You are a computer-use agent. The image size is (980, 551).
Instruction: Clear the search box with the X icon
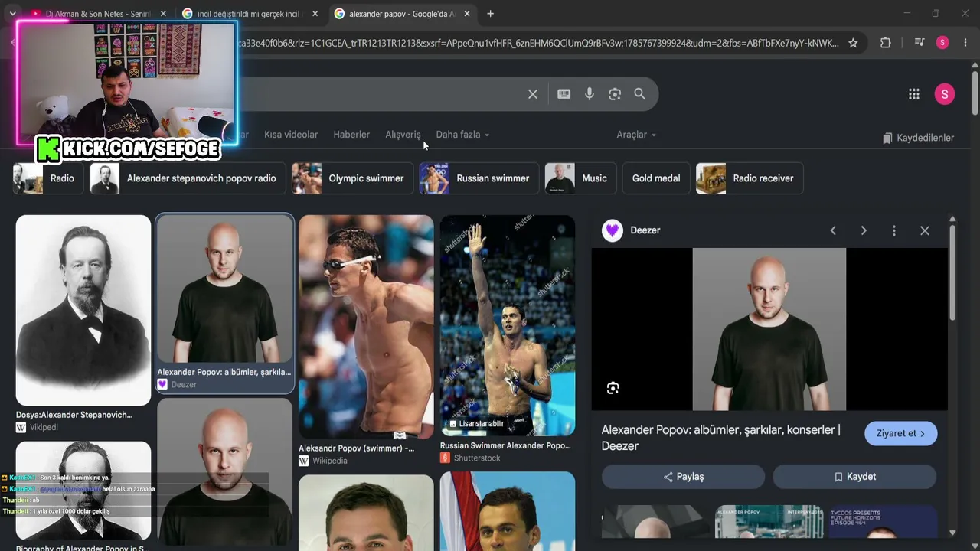point(533,94)
